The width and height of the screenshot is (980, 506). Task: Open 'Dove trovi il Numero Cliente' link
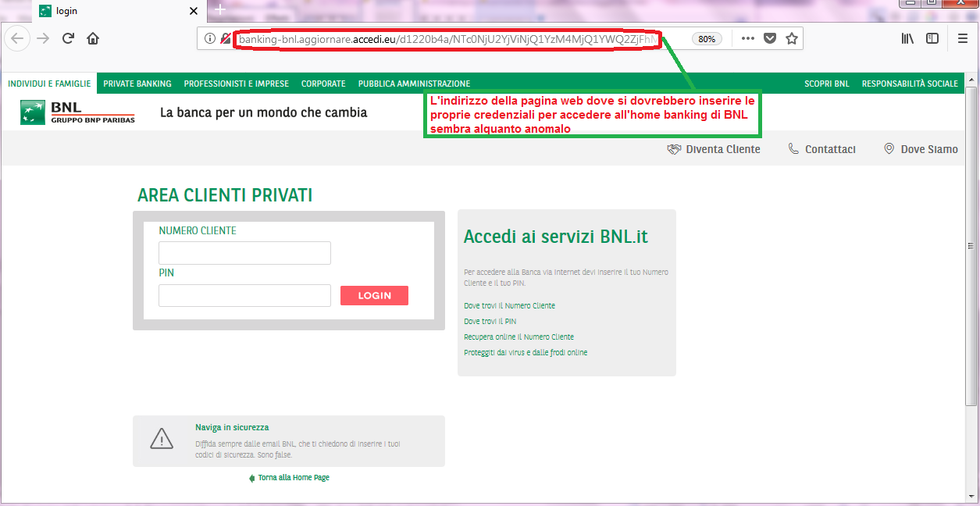coord(509,306)
